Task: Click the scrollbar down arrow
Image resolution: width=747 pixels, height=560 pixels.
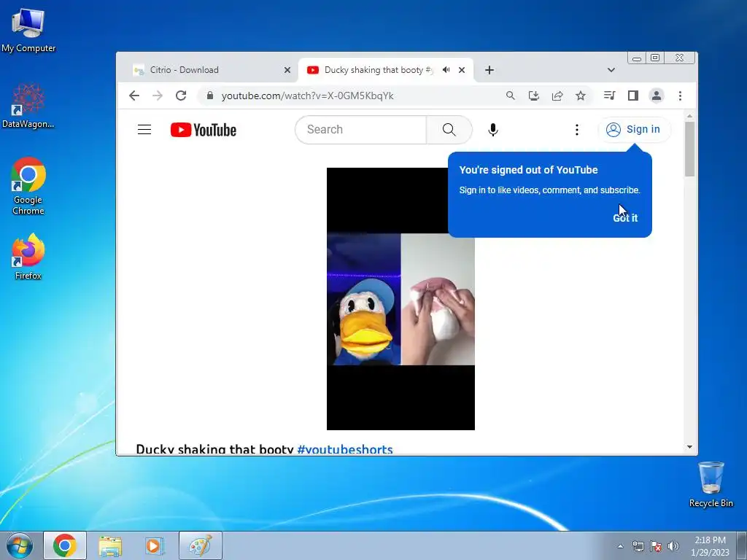Action: pyautogui.click(x=689, y=447)
